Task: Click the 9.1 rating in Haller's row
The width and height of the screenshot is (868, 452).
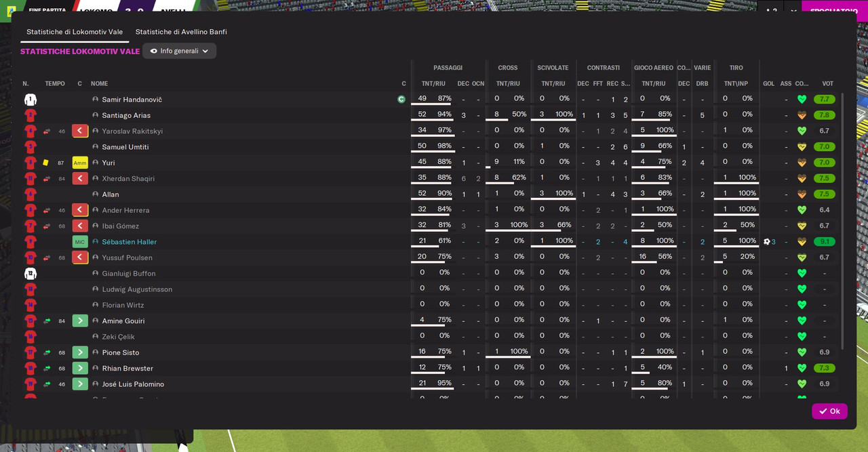Action: coord(825,242)
